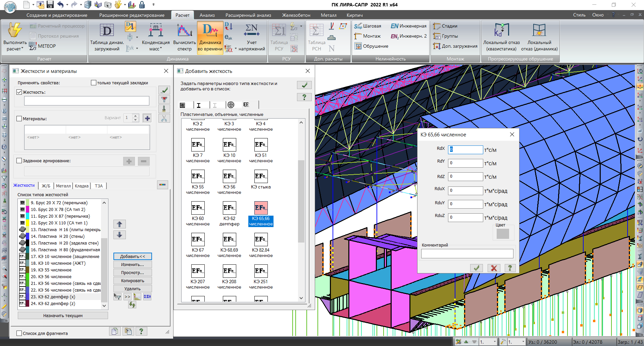The width and height of the screenshot is (644, 346).
Task: Open Учет напряжений tool
Action: click(252, 31)
